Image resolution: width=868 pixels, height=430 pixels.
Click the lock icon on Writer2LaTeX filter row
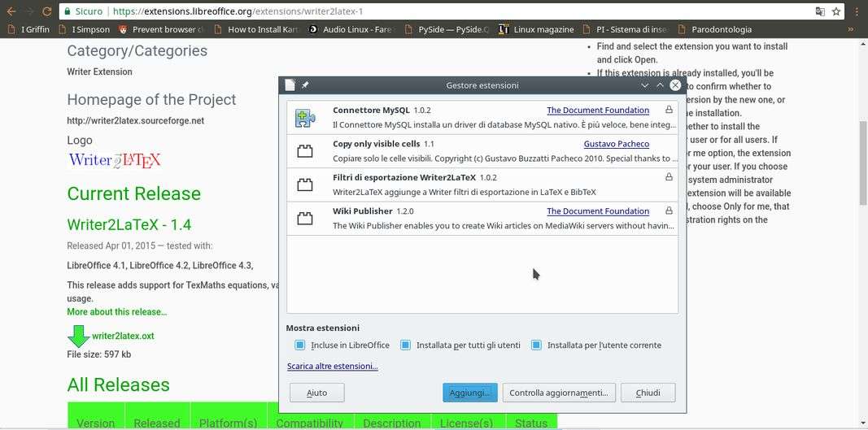669,177
